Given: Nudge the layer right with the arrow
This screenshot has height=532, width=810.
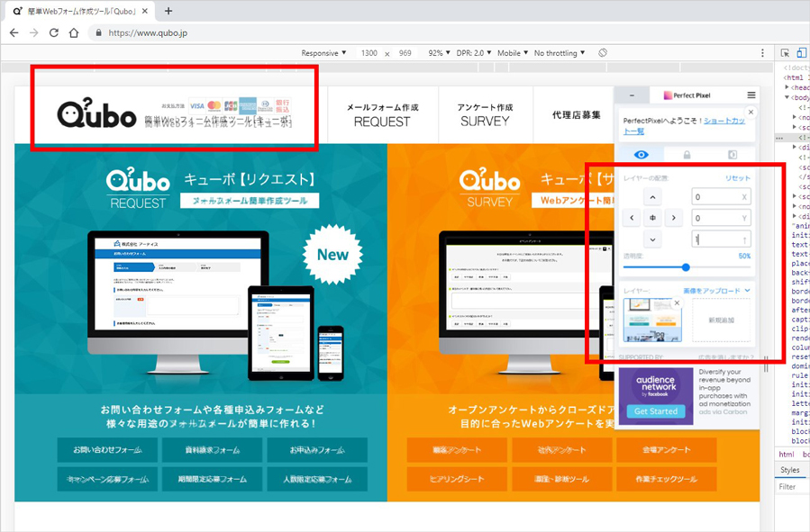Looking at the screenshot, I should pyautogui.click(x=673, y=218).
